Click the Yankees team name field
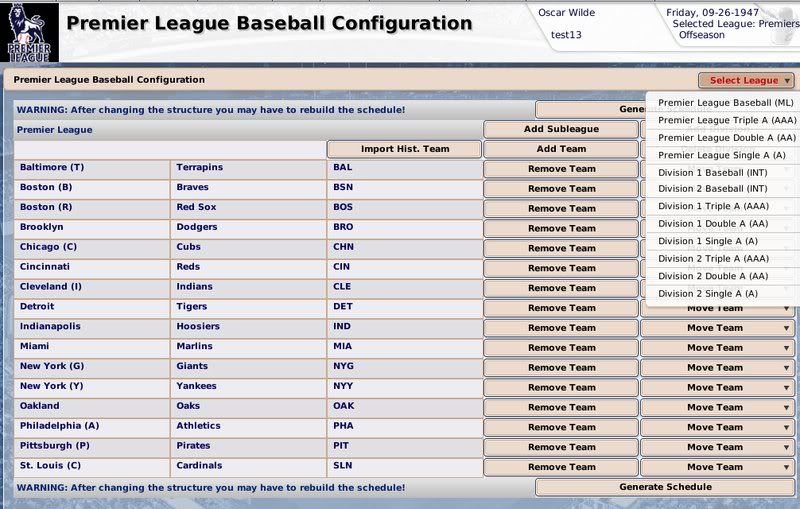The height and width of the screenshot is (509, 800). click(248, 386)
